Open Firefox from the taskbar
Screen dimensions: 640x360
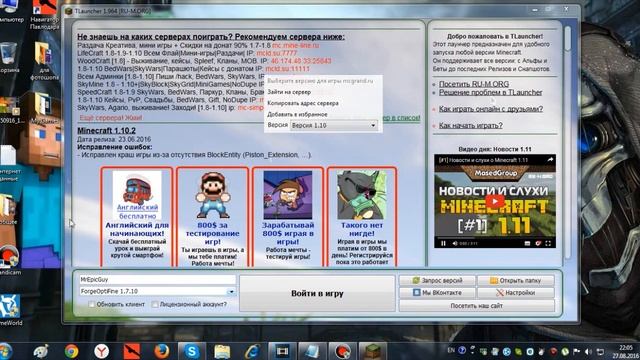click(x=162, y=351)
